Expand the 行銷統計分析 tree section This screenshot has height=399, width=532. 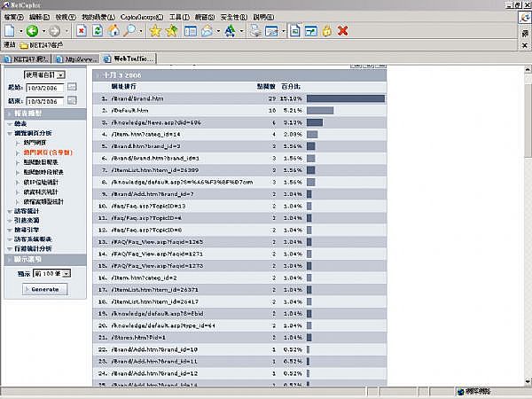tap(10, 248)
